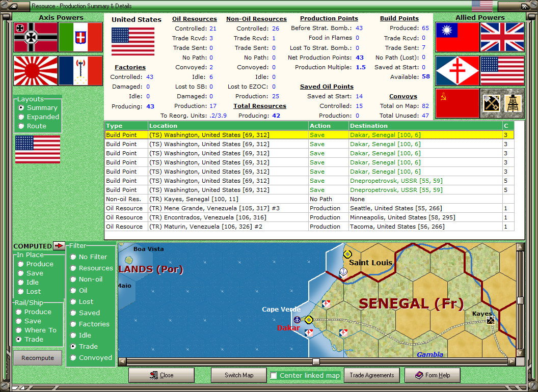Image resolution: width=538 pixels, height=392 pixels.
Task: Sort table by Action column header
Action: point(329,126)
